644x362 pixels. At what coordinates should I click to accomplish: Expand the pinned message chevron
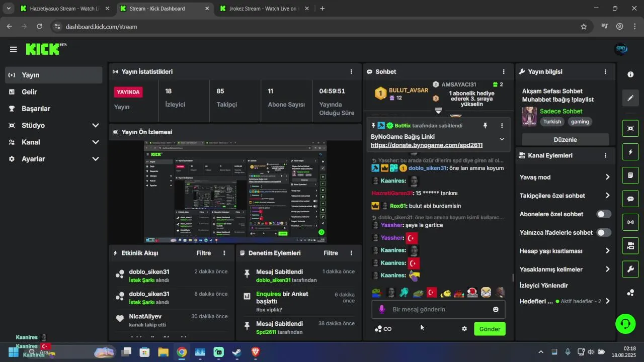point(502,139)
